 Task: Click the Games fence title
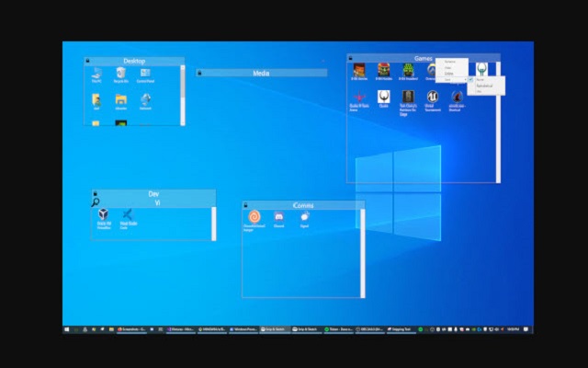pos(423,58)
